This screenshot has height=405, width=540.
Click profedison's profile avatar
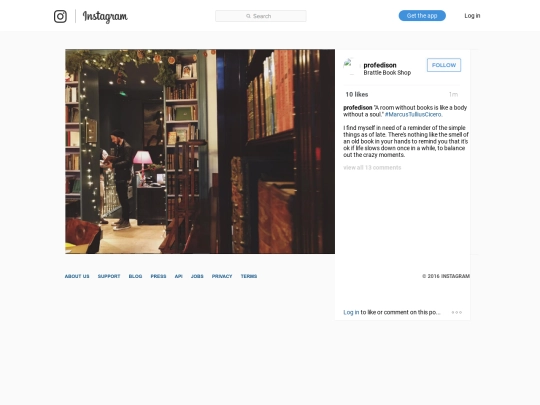point(351,66)
